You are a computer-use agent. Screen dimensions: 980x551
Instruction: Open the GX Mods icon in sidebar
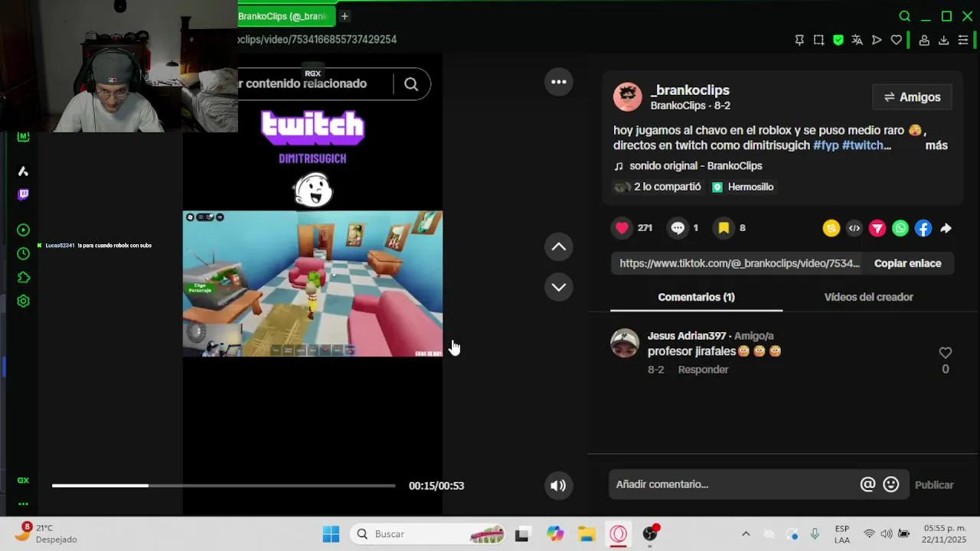[23, 137]
